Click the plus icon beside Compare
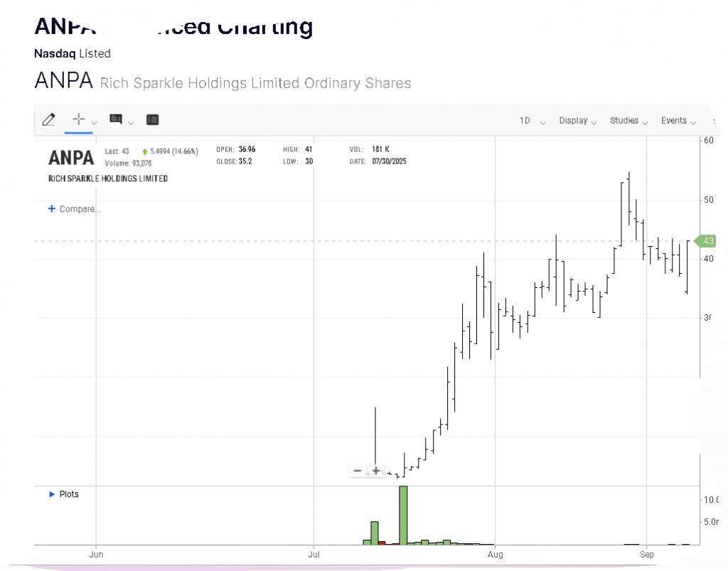 point(51,209)
